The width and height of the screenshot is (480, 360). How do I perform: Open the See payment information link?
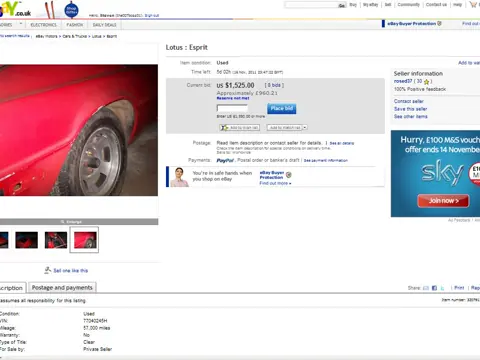[326, 161]
